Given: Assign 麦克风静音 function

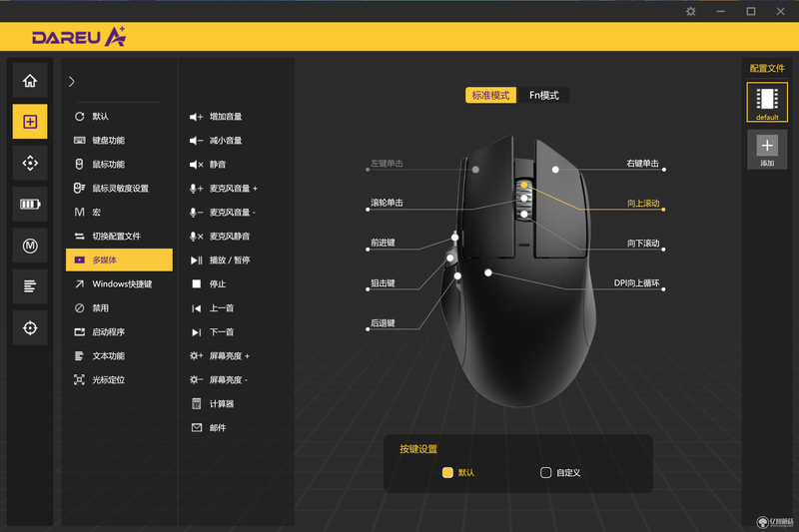Looking at the screenshot, I should tap(220, 237).
